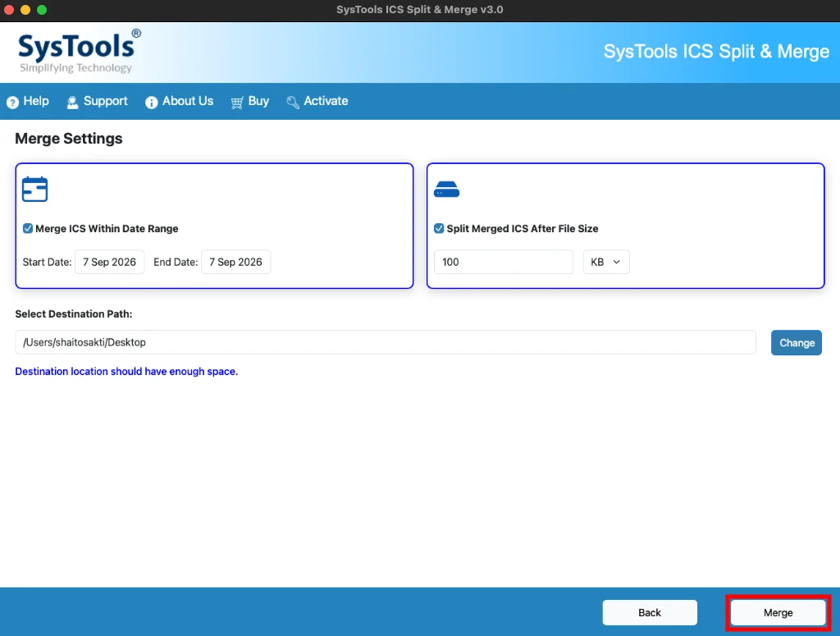The image size is (840, 636).
Task: Click the calendar date range icon
Action: click(x=34, y=189)
